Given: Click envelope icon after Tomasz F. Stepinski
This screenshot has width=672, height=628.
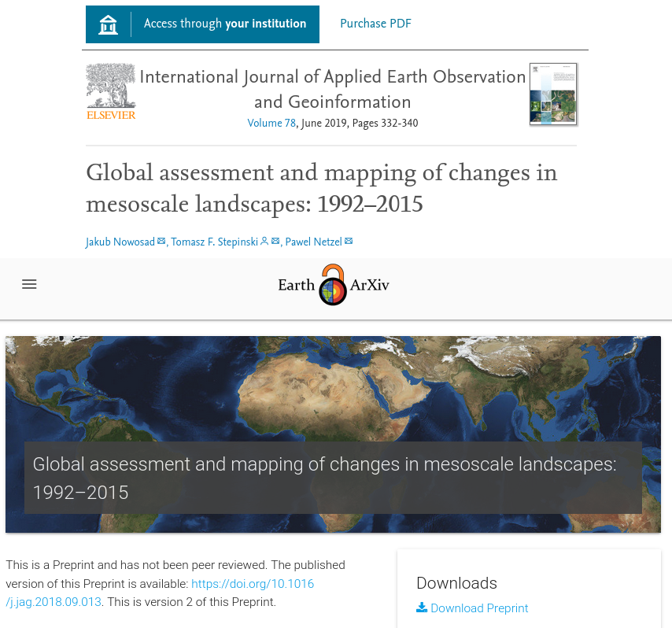Looking at the screenshot, I should 275,242.
